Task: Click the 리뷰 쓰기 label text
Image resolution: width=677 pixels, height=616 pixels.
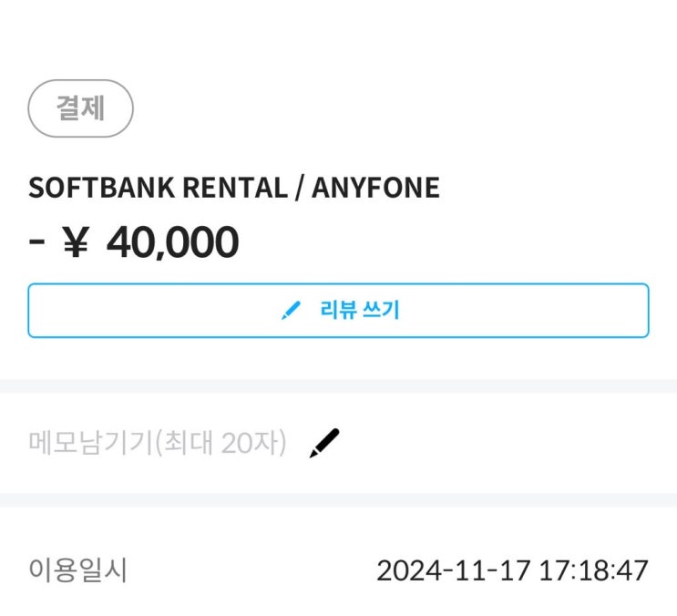Action: pyautogui.click(x=359, y=311)
